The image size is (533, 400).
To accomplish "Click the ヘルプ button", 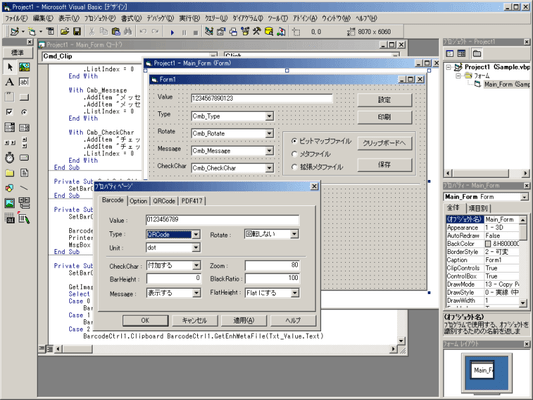I will point(293,320).
